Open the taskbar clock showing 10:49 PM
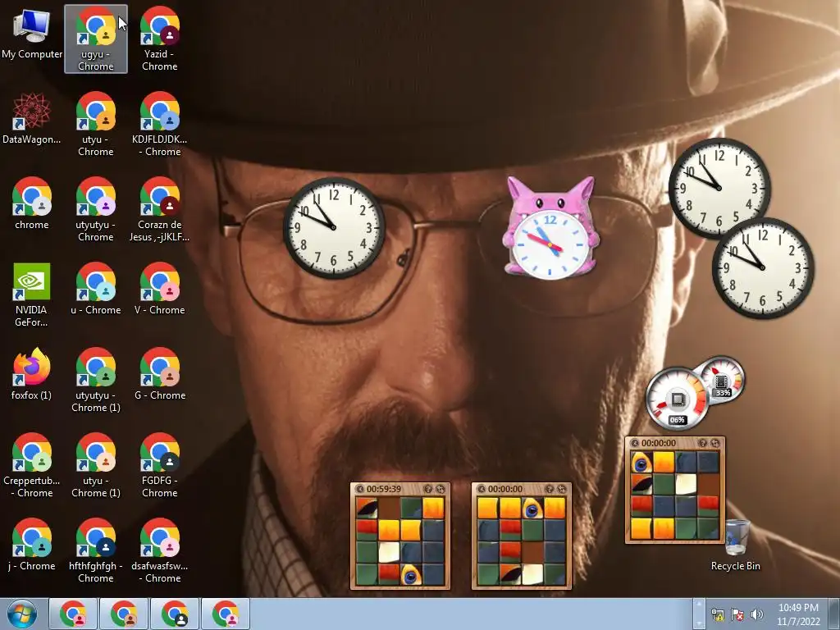Screen dimensions: 840x630 point(798,614)
